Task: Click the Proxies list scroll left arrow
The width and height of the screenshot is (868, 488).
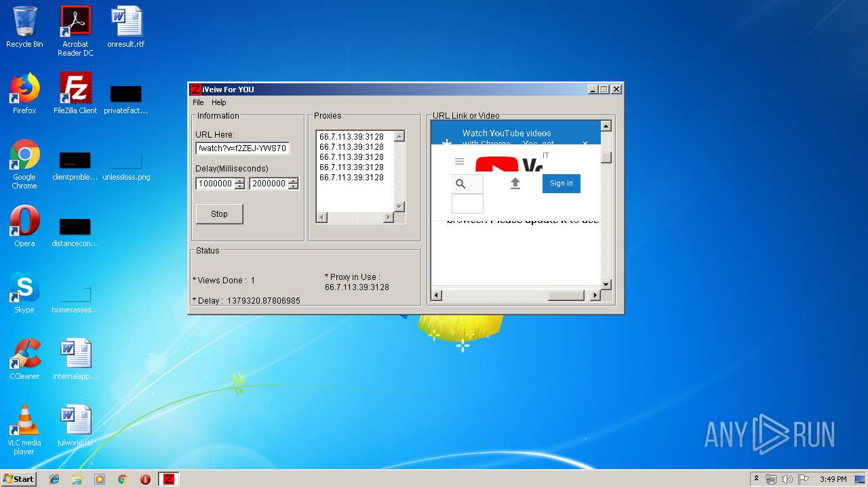Action: coord(322,218)
